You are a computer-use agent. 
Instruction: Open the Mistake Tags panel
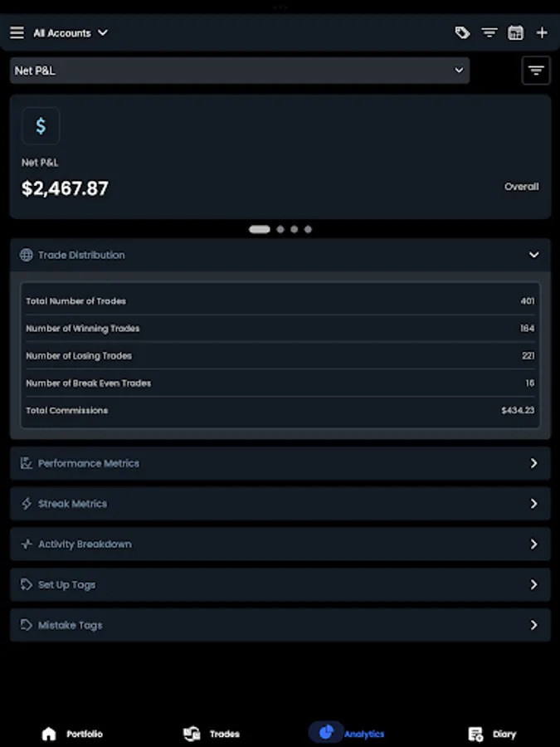280,625
